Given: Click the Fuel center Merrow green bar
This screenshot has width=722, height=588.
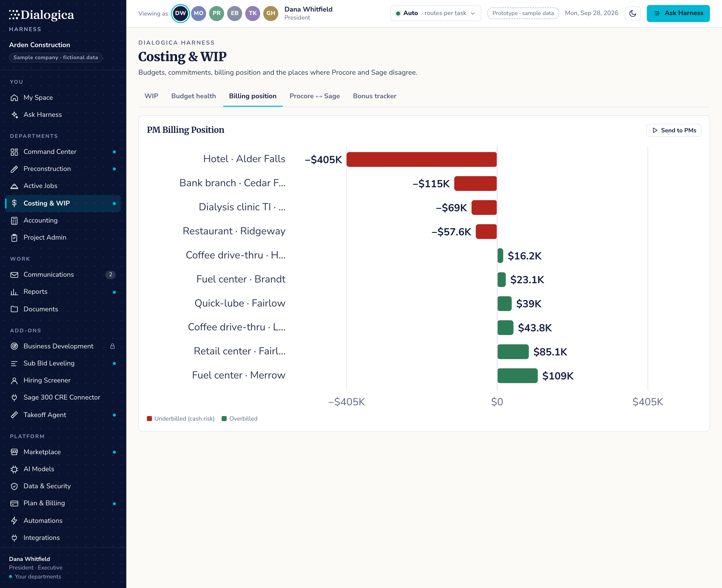Looking at the screenshot, I should (x=517, y=376).
